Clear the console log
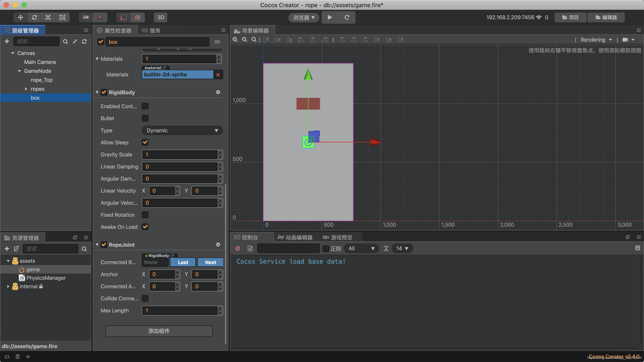This screenshot has height=362, width=644. 237,248
